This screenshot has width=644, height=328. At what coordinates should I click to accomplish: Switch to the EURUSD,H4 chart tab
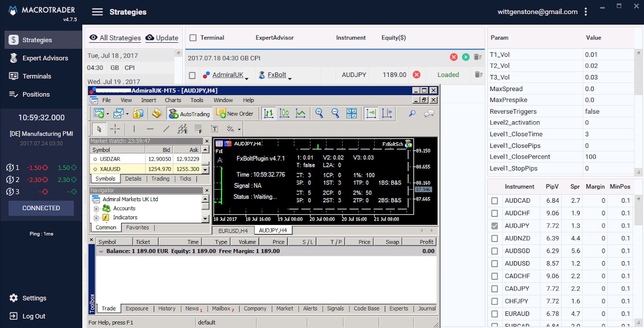(x=233, y=230)
